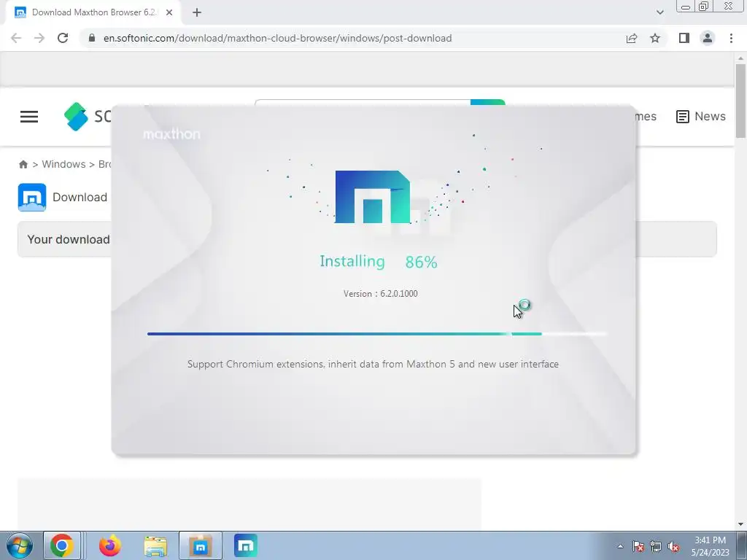Click the maxthon brand label in installer

pyautogui.click(x=171, y=134)
